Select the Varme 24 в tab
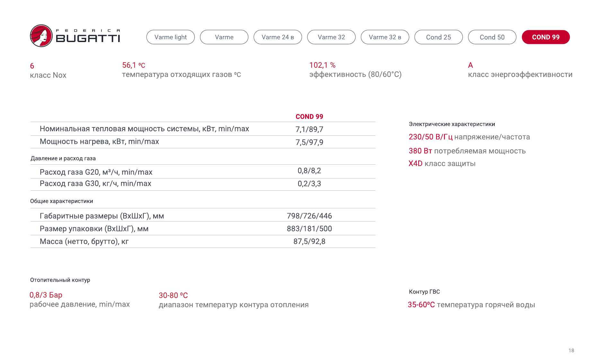Viewport: 601px width, 364px height. [278, 37]
